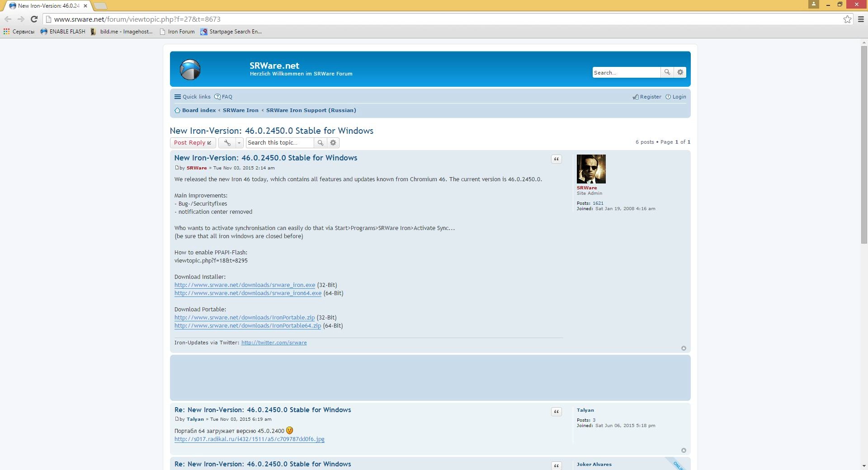This screenshot has width=868, height=470.
Task: Click the SRWare.net site title
Action: click(274, 66)
